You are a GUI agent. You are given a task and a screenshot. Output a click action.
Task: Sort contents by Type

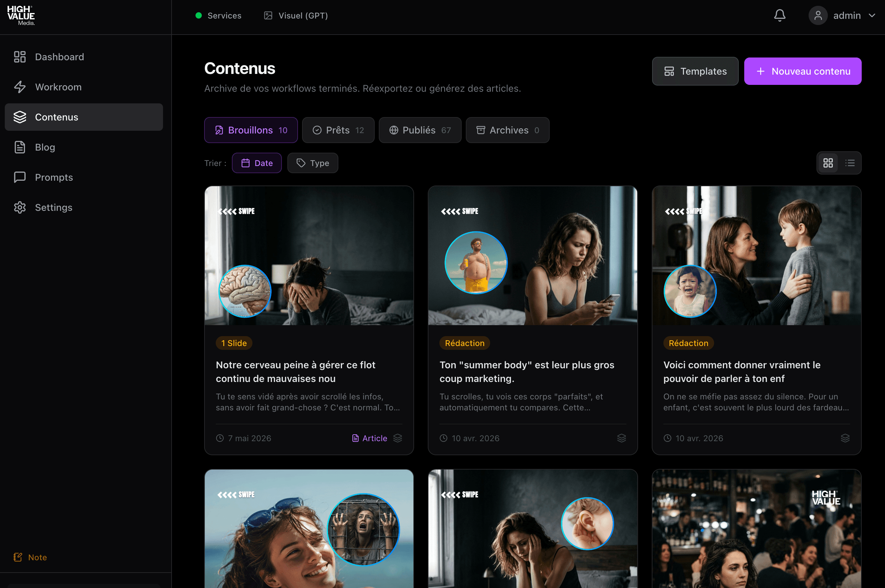(312, 163)
